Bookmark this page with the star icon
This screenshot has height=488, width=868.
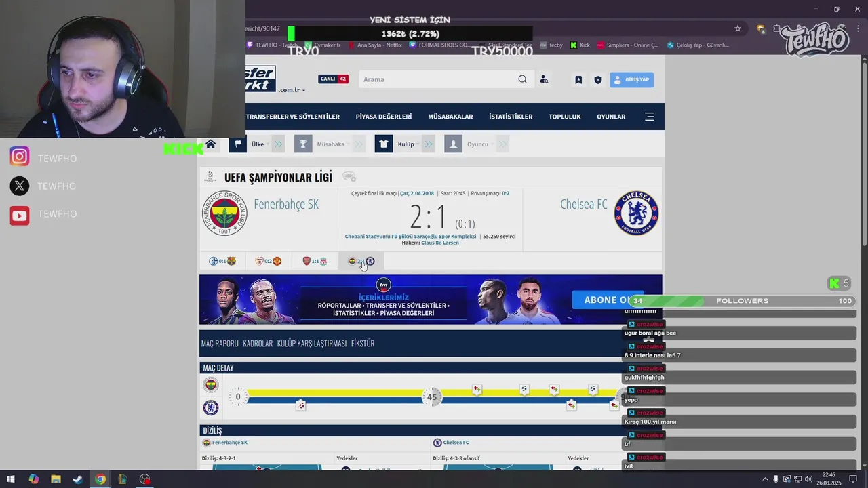[738, 28]
